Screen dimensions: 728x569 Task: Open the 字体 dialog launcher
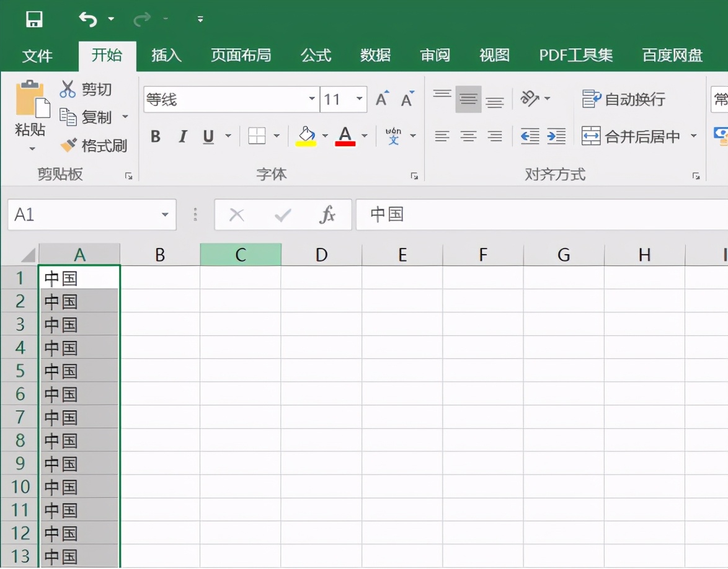click(x=414, y=176)
